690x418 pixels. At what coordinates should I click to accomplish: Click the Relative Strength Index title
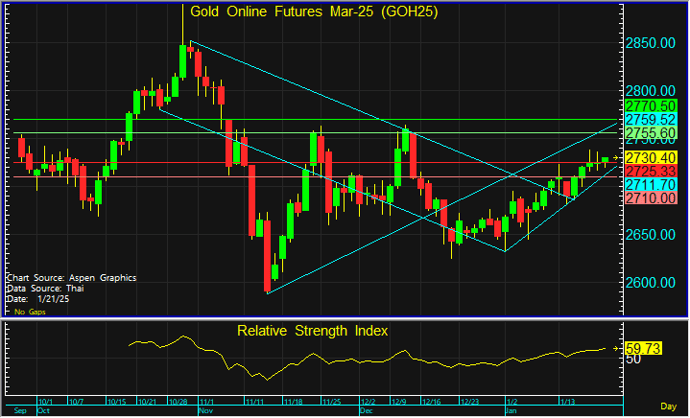tap(312, 330)
